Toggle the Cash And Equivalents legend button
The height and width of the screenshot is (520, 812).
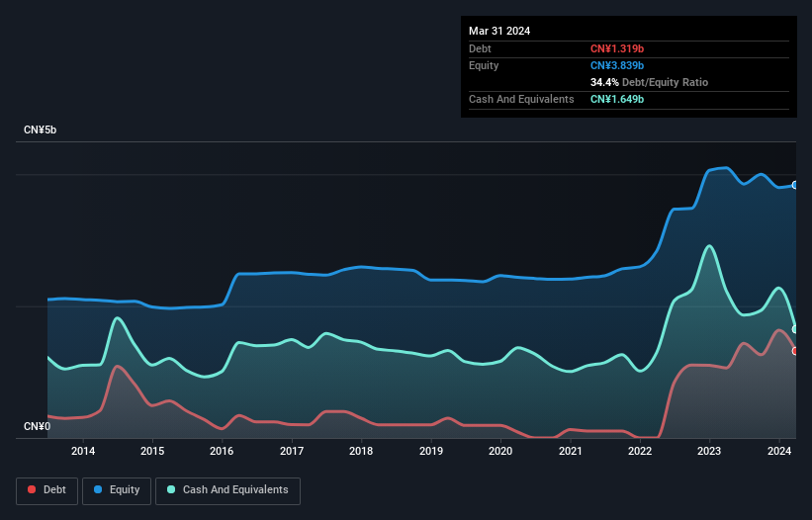coord(227,490)
